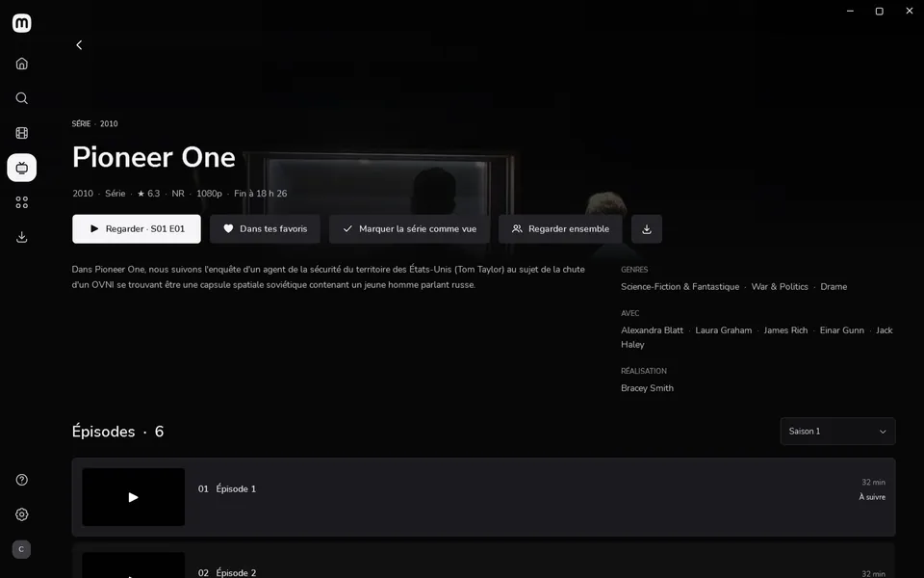Go back with the arrow icon

click(x=79, y=45)
